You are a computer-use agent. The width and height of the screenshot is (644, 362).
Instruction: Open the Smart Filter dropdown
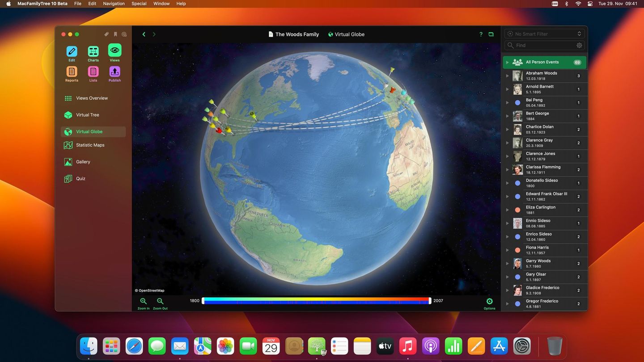click(544, 34)
